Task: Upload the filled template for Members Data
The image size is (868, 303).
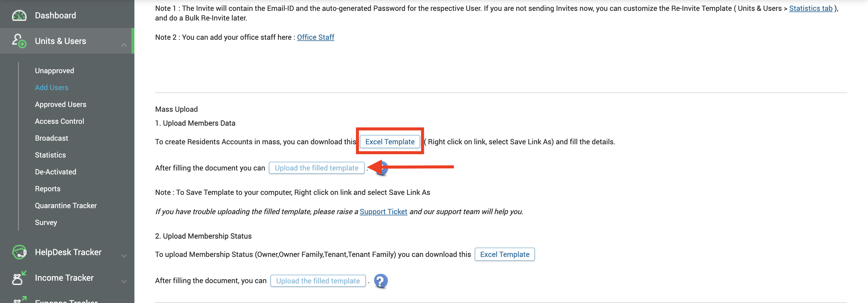Action: 317,168
